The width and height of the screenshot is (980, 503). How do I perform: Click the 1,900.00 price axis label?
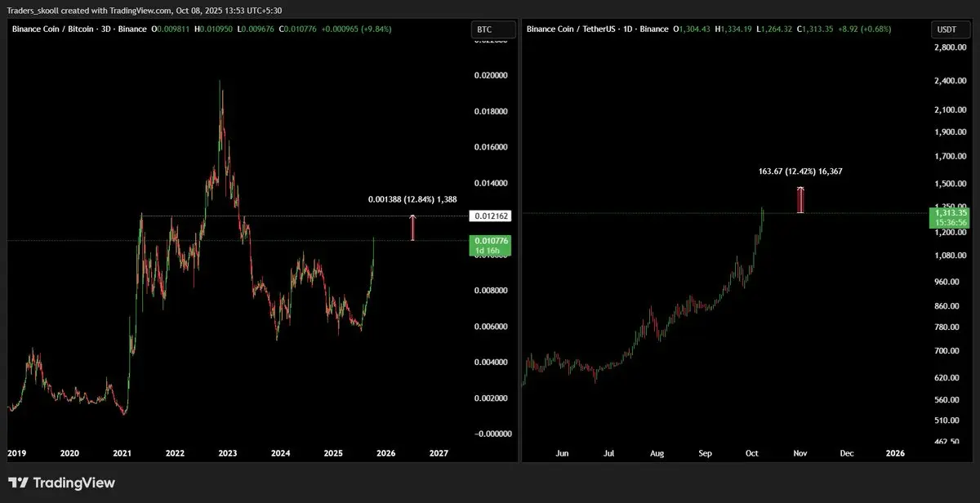(950, 132)
